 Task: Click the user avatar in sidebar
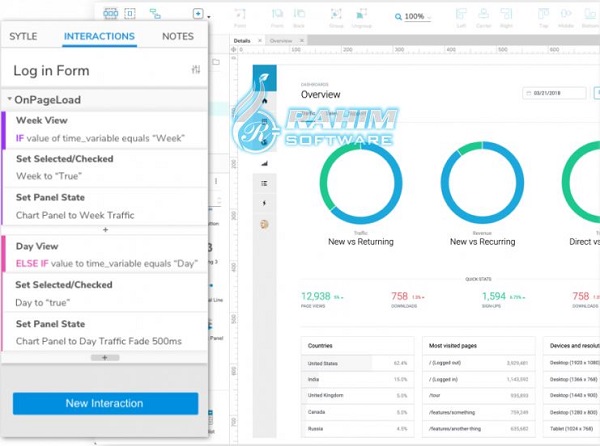point(264,224)
